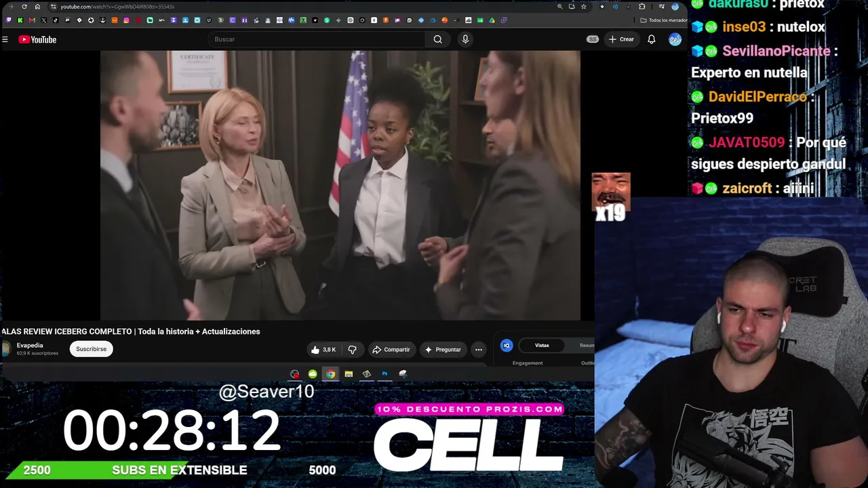
Task: Open Google Chrome in the taskbar
Action: coord(330,374)
